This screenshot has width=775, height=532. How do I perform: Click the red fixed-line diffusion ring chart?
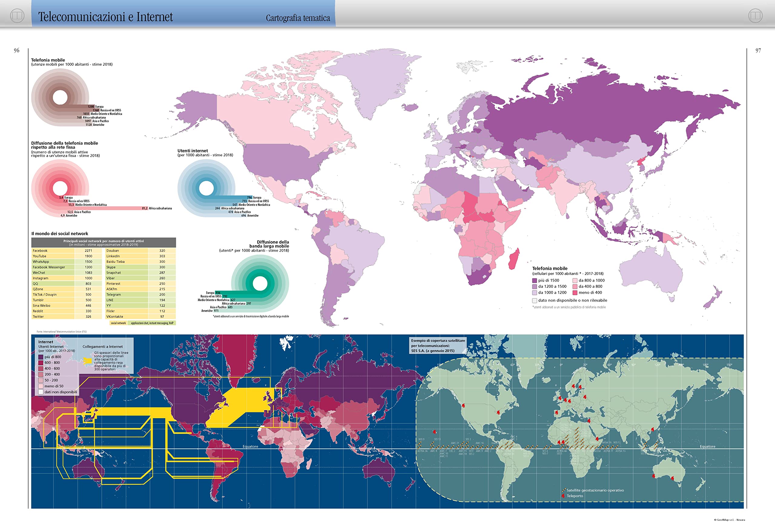(60, 188)
